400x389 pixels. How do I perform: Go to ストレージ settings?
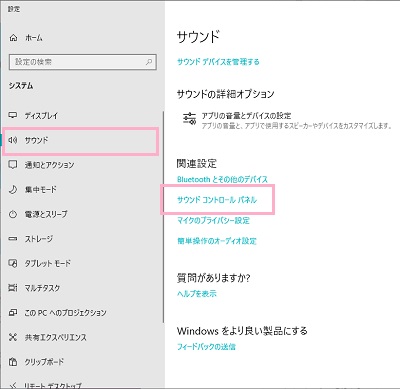pyautogui.click(x=39, y=239)
